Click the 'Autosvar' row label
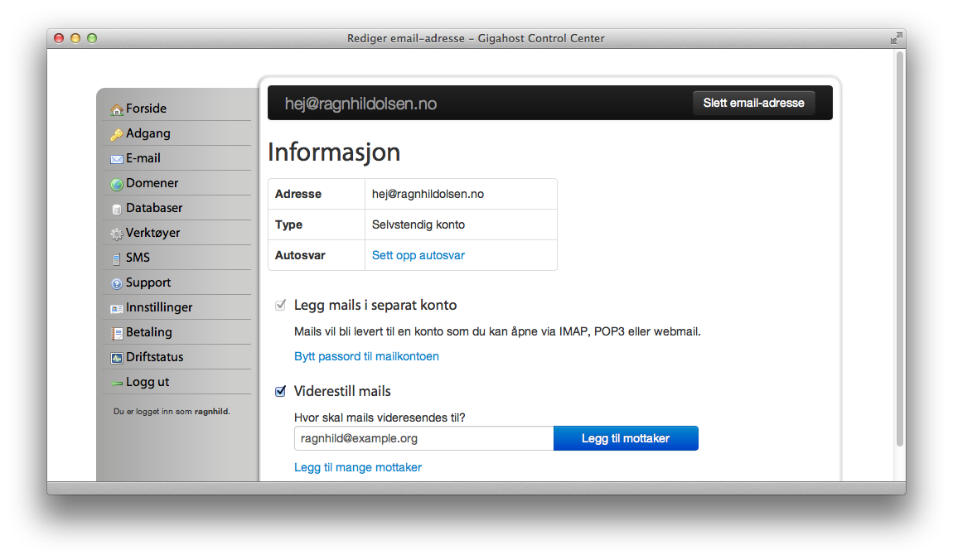This screenshot has height=560, width=953. click(300, 255)
